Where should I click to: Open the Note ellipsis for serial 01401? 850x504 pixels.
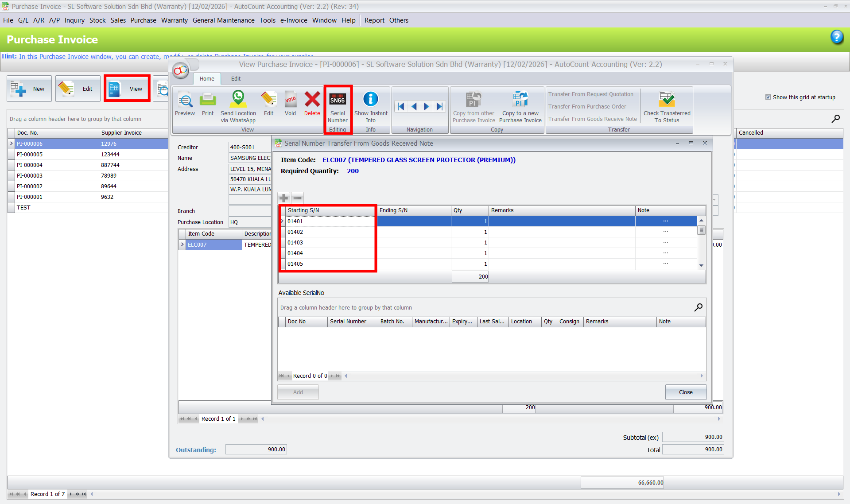pos(666,221)
